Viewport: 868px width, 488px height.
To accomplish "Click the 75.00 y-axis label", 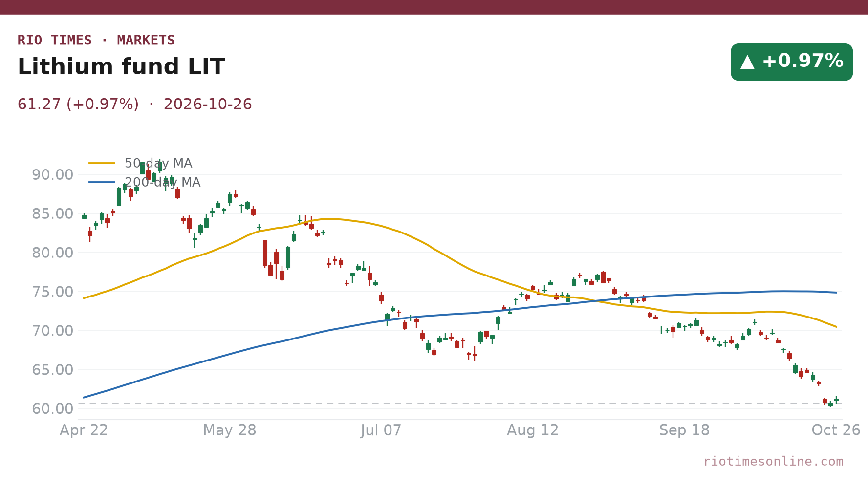I will pos(53,292).
